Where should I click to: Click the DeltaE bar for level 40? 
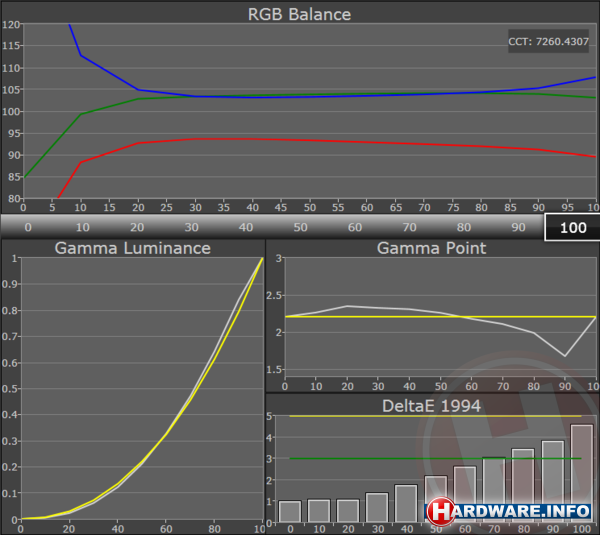[406, 504]
